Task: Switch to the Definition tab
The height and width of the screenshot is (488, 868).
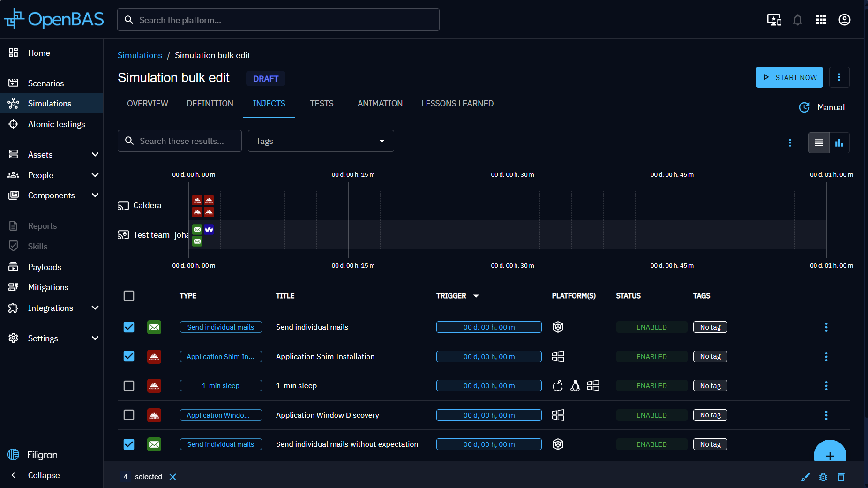Action: pyautogui.click(x=210, y=104)
